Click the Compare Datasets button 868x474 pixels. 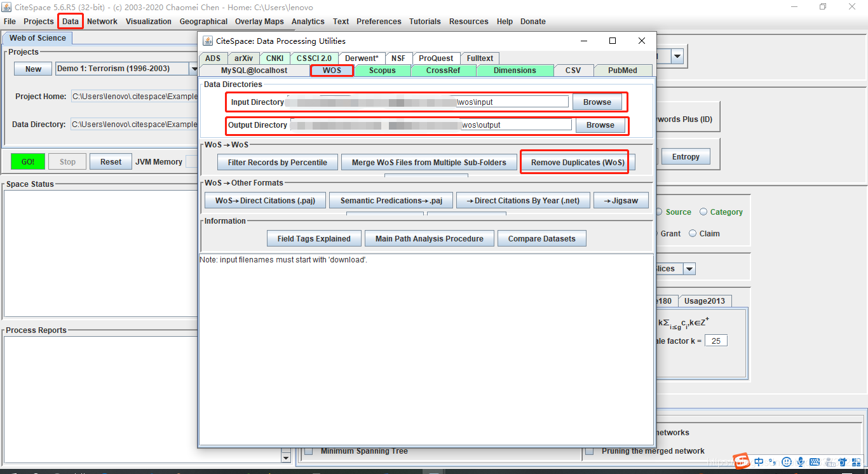[542, 239]
